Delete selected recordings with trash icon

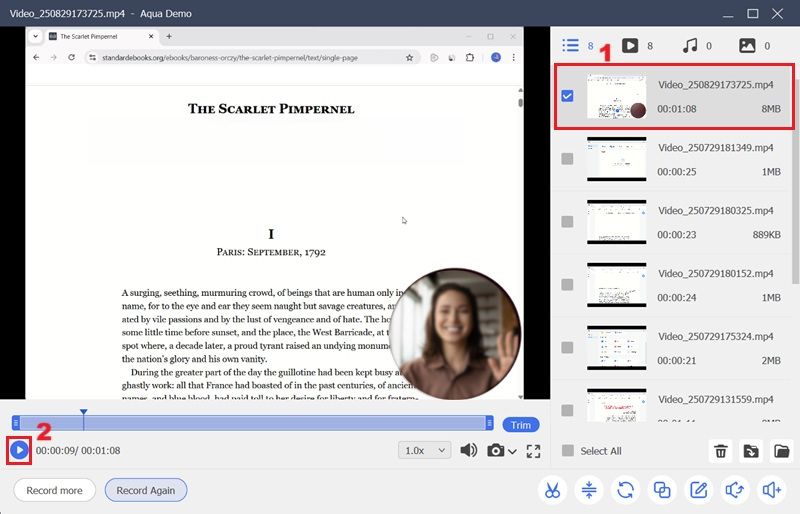pyautogui.click(x=720, y=451)
